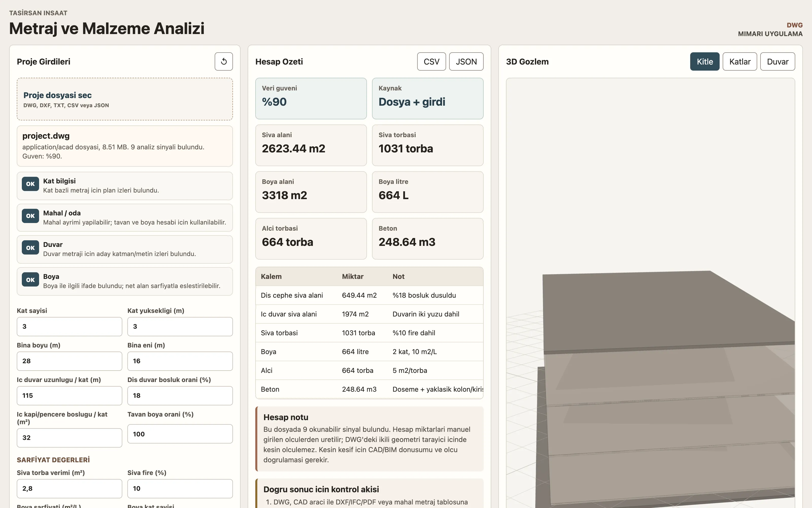812x508 pixels.
Task: Click the 5 m2/torba note
Action: pos(410,371)
